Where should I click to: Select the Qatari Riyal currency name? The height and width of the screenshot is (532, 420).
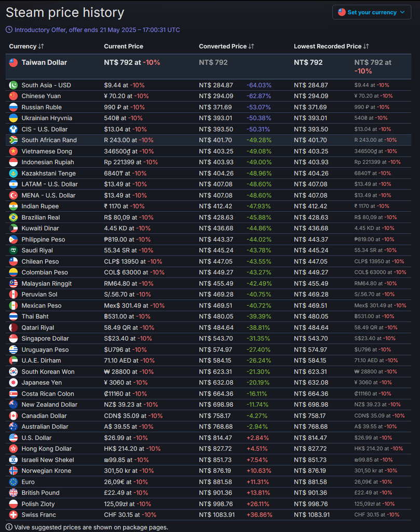(37, 327)
